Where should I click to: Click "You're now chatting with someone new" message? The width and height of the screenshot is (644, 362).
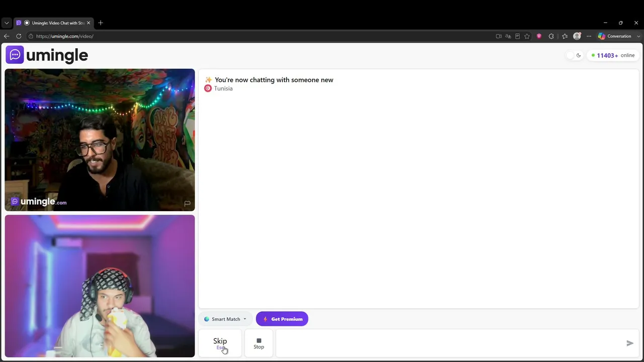tap(274, 80)
